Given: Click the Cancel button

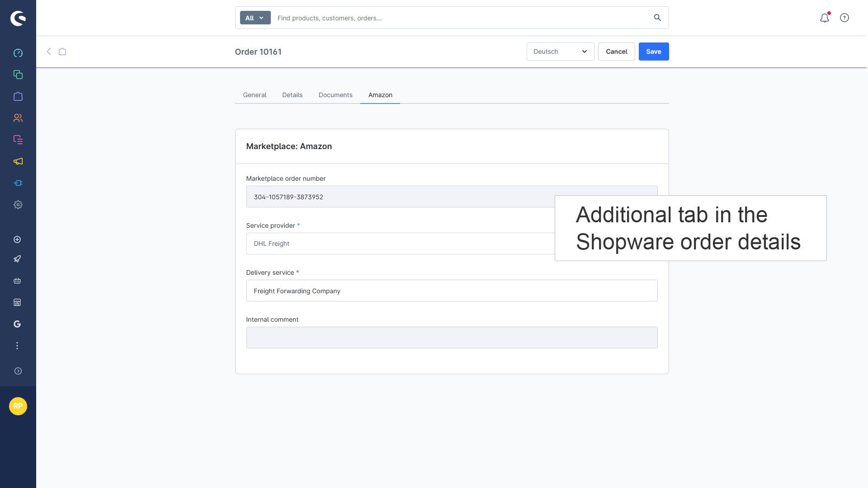Looking at the screenshot, I should (617, 52).
